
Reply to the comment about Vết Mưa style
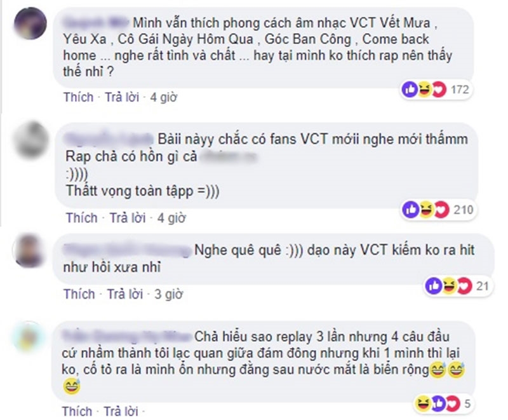tap(122, 97)
